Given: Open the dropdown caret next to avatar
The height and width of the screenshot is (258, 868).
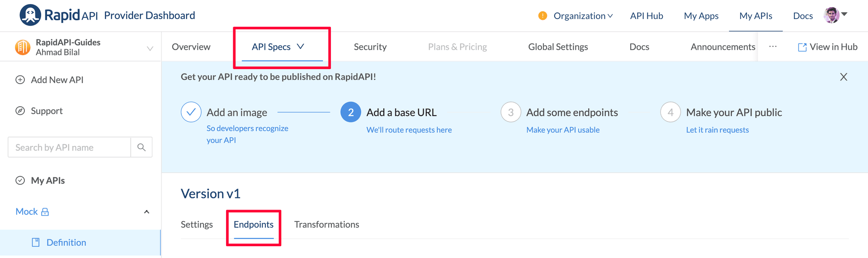Looking at the screenshot, I should (x=844, y=14).
